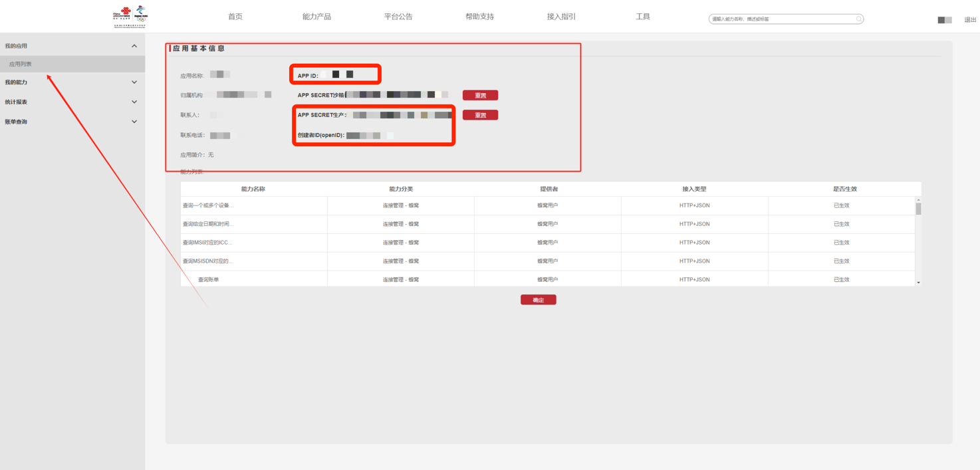Click the 退出 logout link
Screen dimensions: 980x470
coord(970,20)
